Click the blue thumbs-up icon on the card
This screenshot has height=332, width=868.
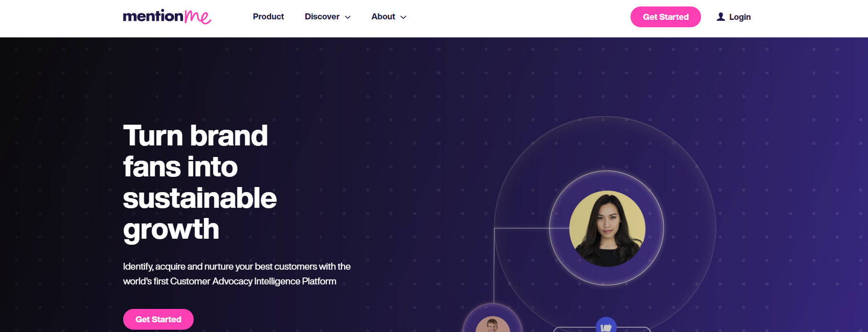(606, 325)
